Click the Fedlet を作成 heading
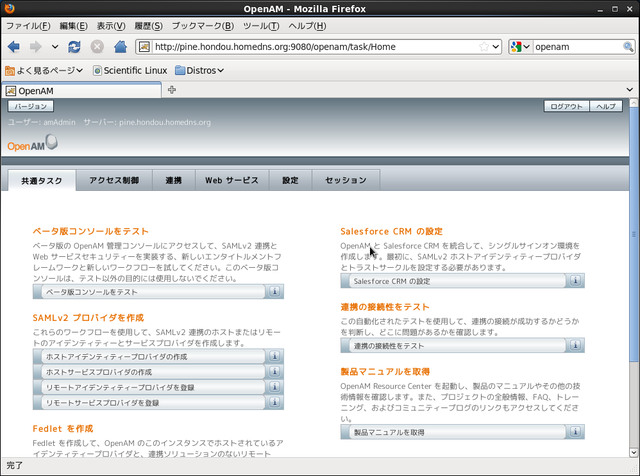This screenshot has width=640, height=476. tap(63, 429)
